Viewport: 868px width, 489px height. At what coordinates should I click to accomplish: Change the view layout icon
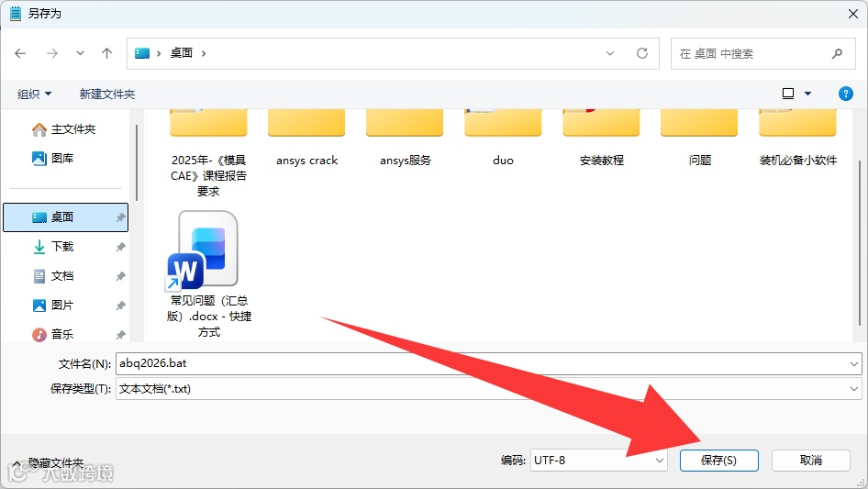[788, 94]
